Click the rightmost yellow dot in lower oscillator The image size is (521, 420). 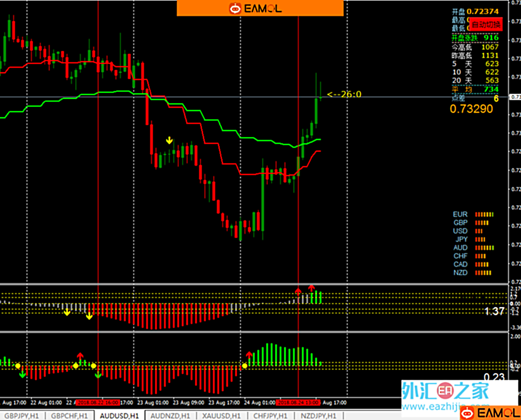[x=245, y=366]
